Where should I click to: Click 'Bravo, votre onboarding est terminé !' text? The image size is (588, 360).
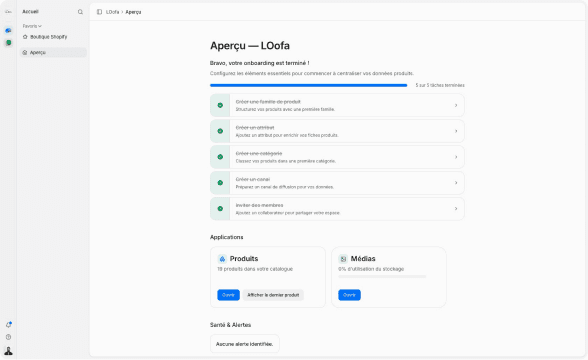click(260, 63)
